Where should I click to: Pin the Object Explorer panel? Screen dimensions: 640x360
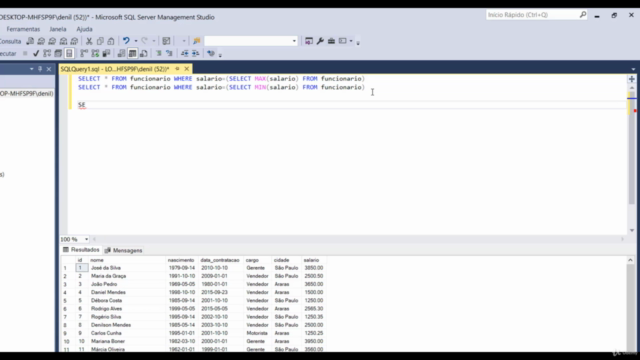[40, 69]
